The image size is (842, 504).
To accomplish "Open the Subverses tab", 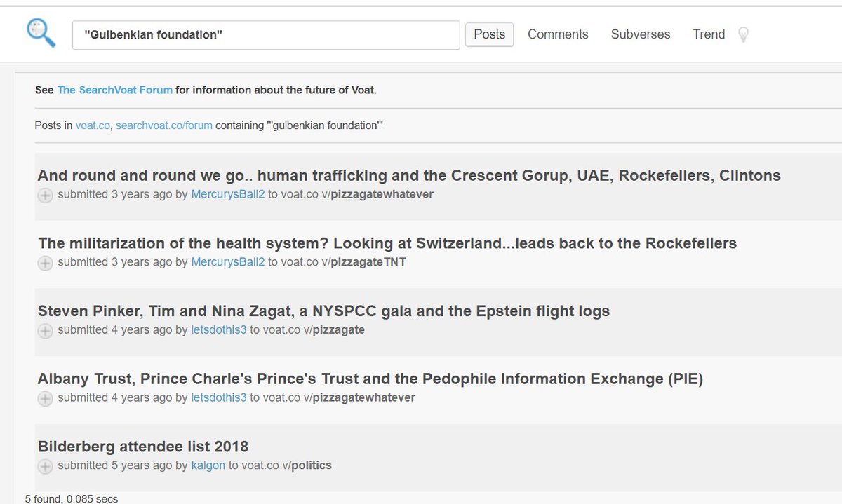I will pyautogui.click(x=641, y=34).
